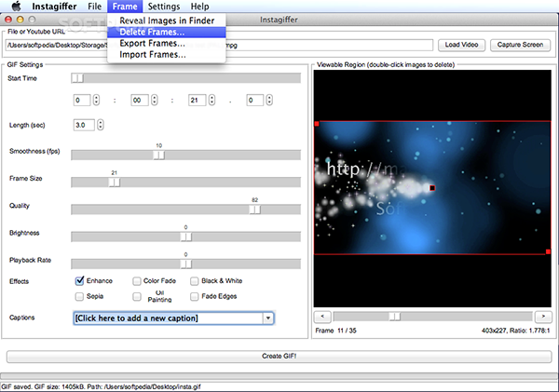Click the Start Time slider handle
The image size is (559, 392).
pyautogui.click(x=77, y=78)
